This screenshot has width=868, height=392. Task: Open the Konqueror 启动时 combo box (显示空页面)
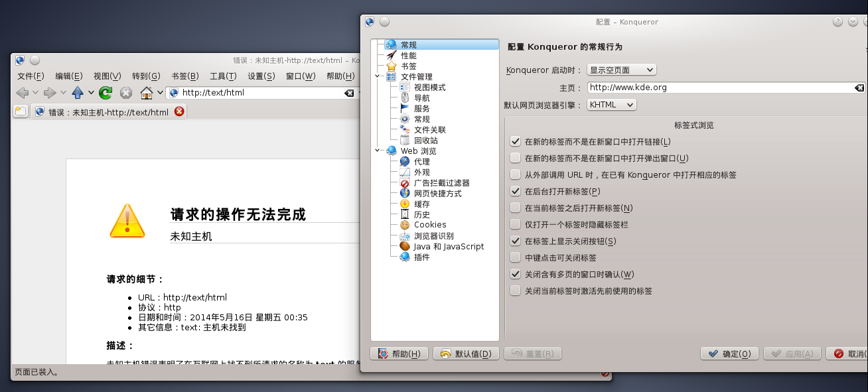[622, 70]
